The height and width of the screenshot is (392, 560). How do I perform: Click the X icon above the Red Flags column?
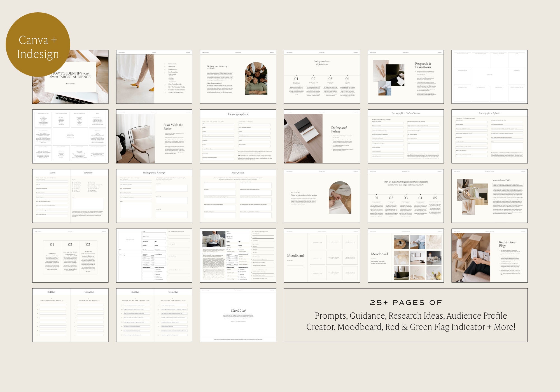pos(51,298)
